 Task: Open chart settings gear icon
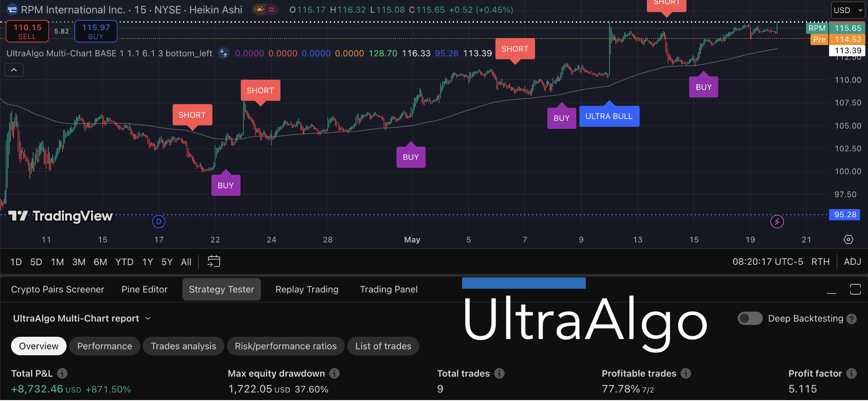click(849, 239)
